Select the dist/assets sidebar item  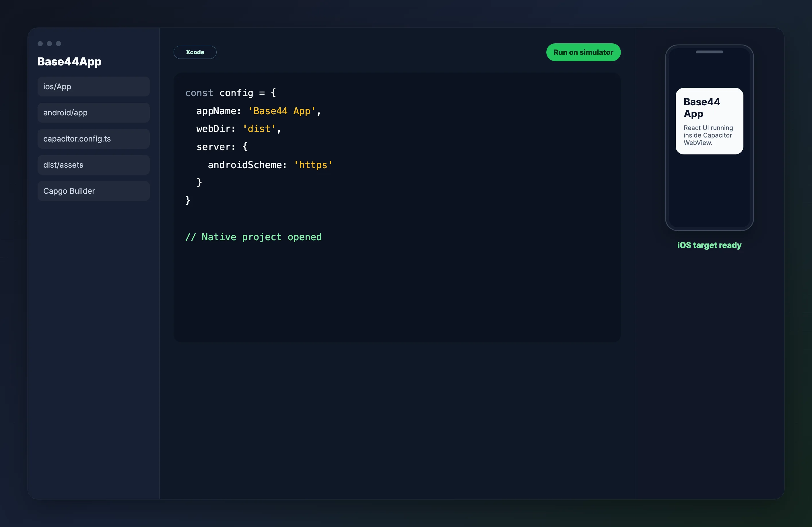[x=94, y=165]
